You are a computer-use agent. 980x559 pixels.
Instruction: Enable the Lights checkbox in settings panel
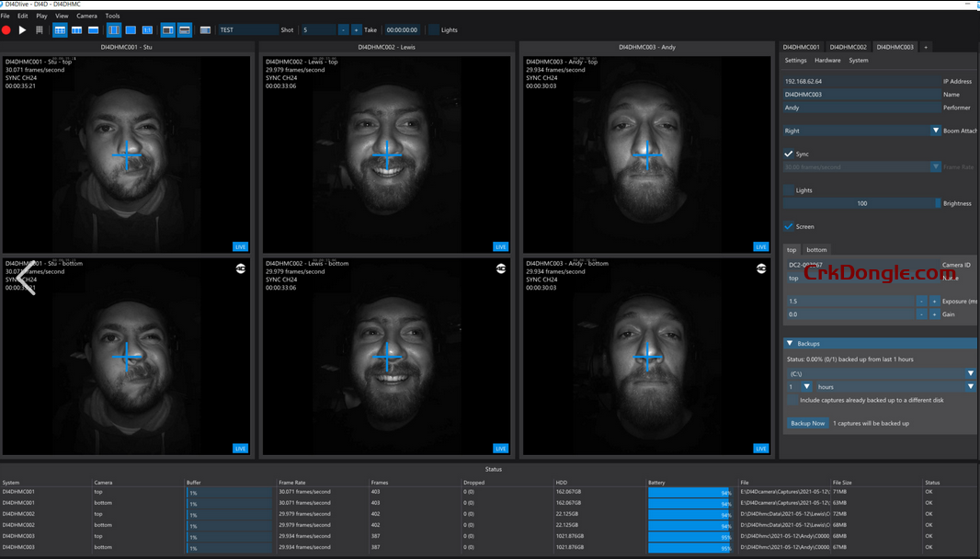pos(789,190)
